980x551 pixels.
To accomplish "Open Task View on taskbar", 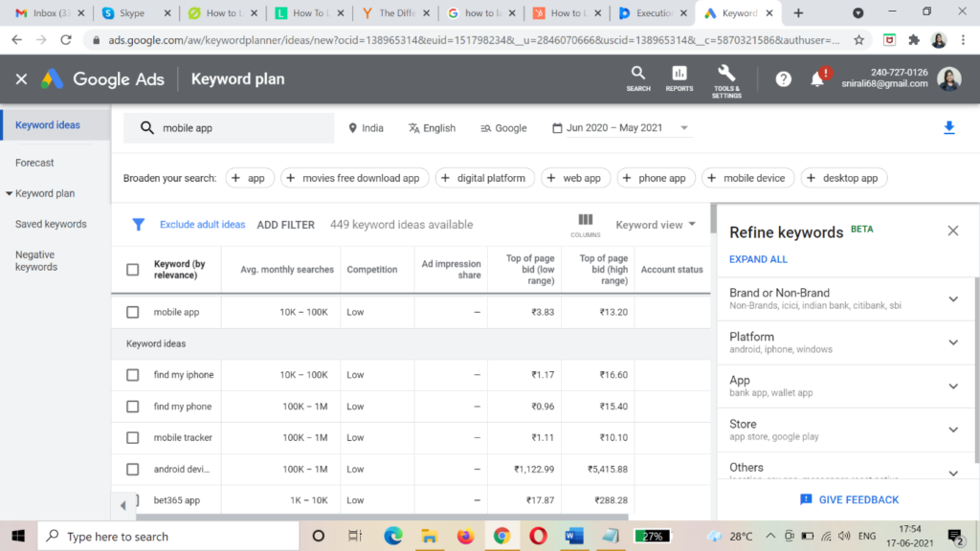I will pyautogui.click(x=355, y=536).
